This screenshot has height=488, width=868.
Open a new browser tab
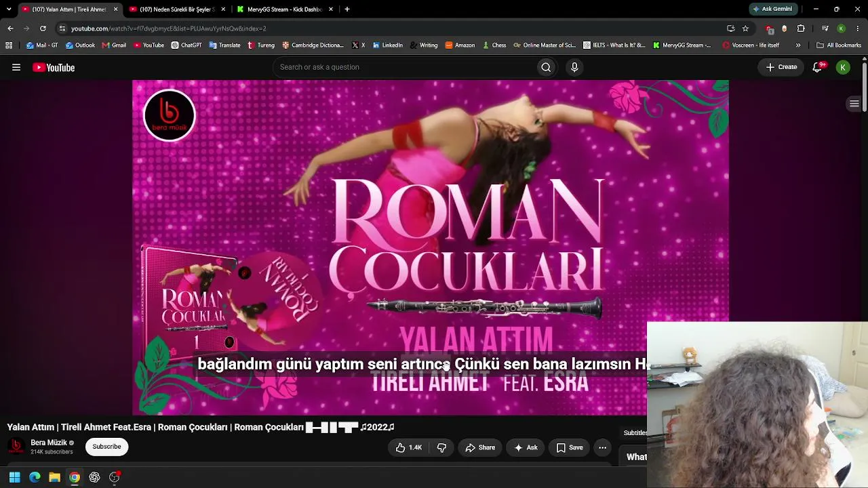(347, 9)
